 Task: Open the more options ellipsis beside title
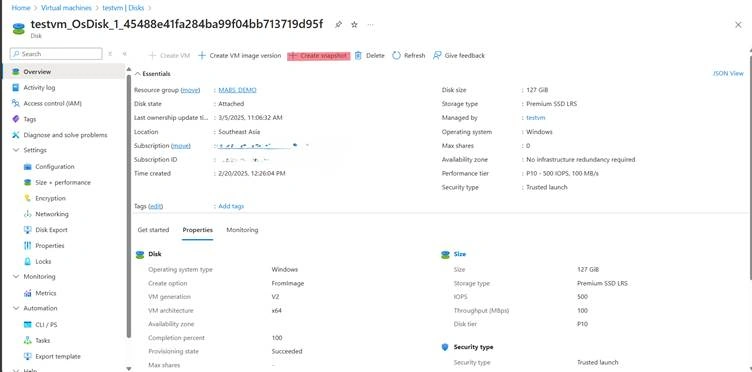370,24
